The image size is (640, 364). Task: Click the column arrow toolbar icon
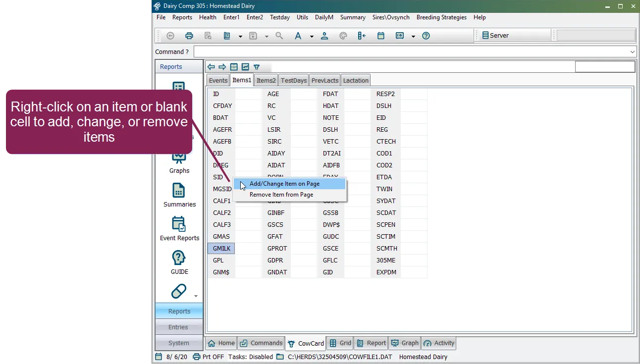[x=362, y=36]
